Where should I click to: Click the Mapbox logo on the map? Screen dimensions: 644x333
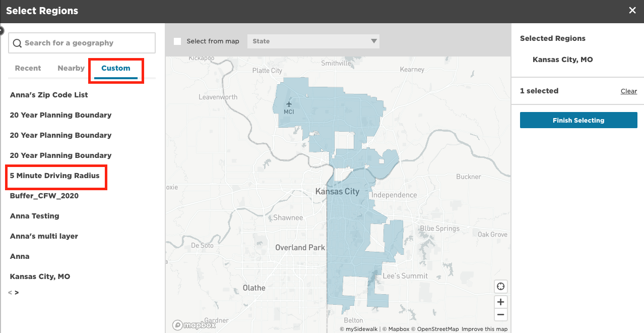point(194,325)
